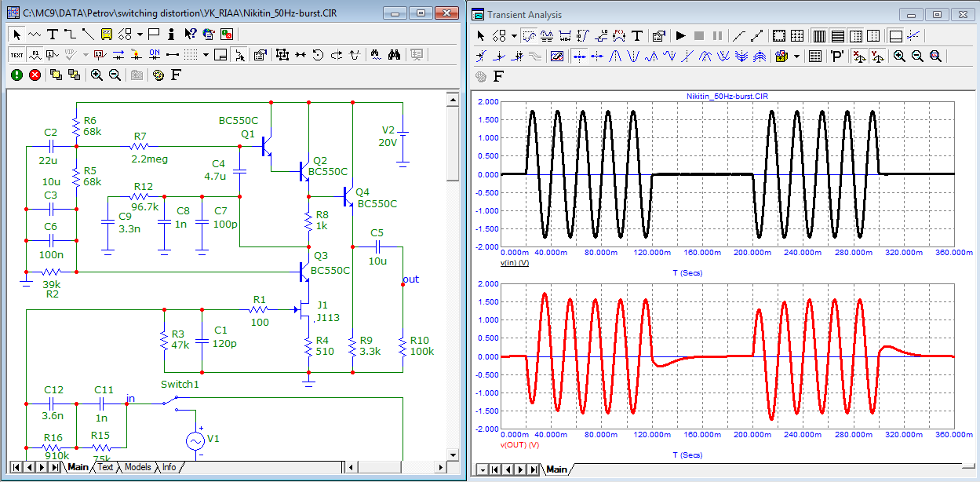Select the diagonal wire tool
The width and height of the screenshot is (980, 482).
tap(87, 34)
